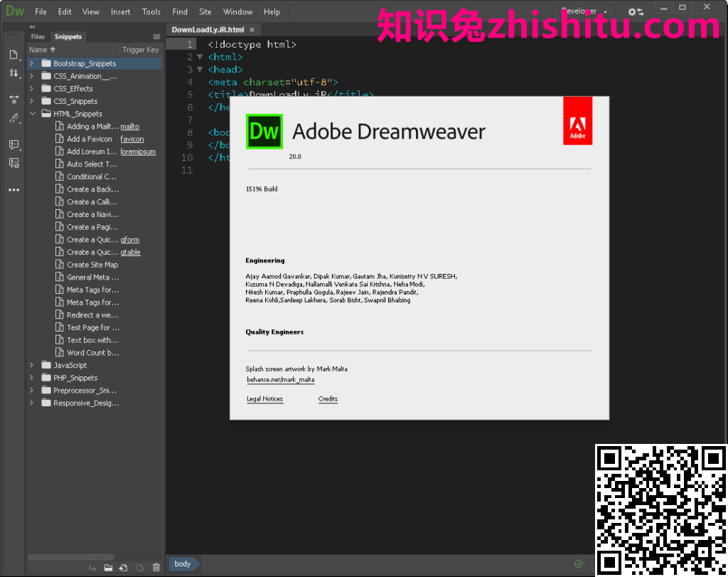Click the Expand All code icon
The image size is (728, 577).
coord(14,99)
